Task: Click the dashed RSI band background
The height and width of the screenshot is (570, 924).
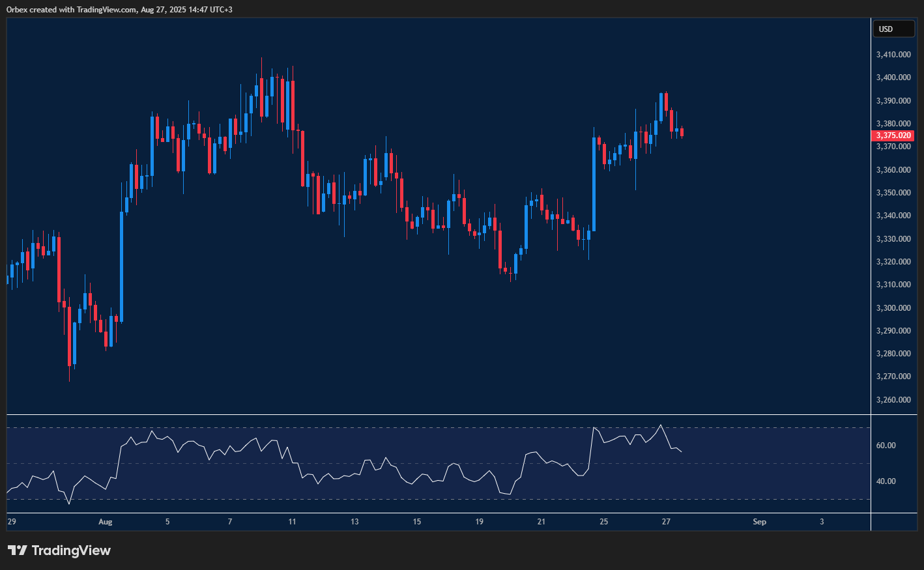Action: (782, 463)
